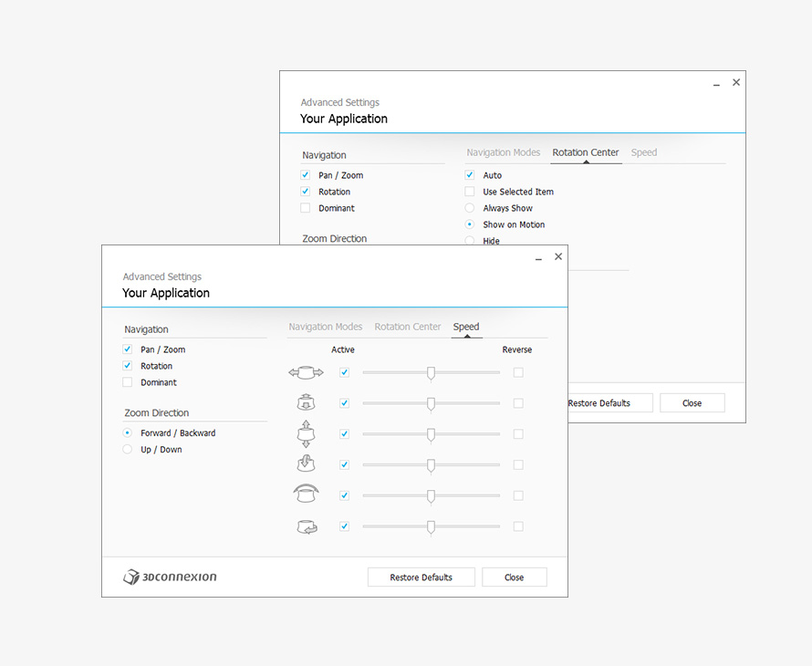
Task: Click the forward/backward zoom motion icon
Action: pos(306,402)
